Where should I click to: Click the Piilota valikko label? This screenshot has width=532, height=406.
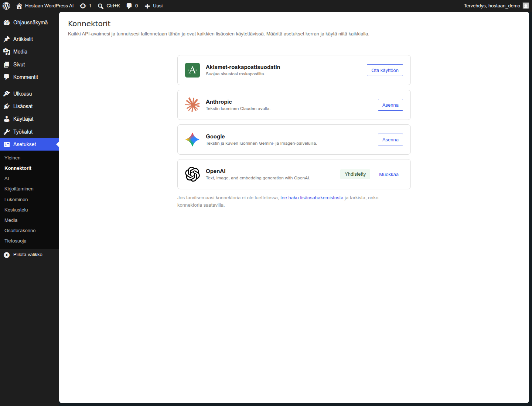[x=28, y=255]
